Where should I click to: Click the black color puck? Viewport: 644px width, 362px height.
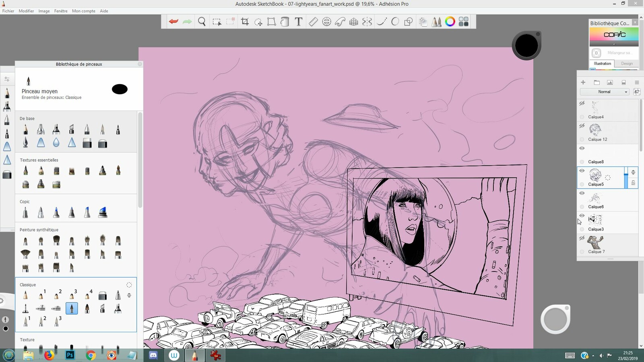[526, 45]
